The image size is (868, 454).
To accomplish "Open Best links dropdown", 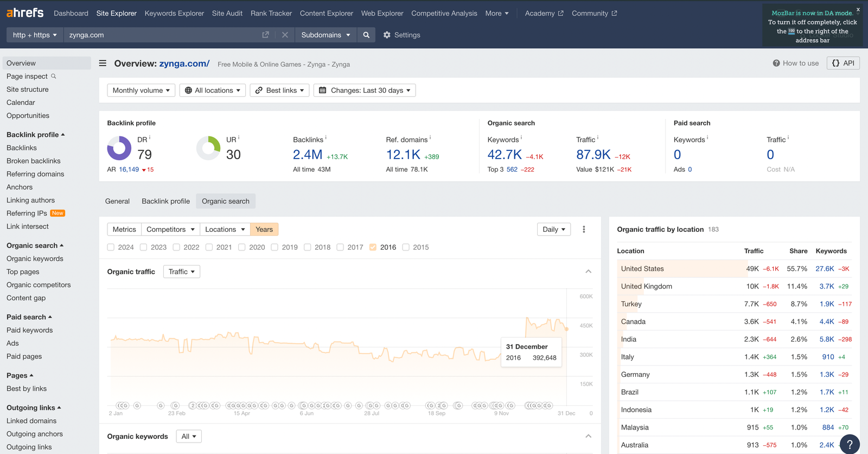I will tap(279, 90).
